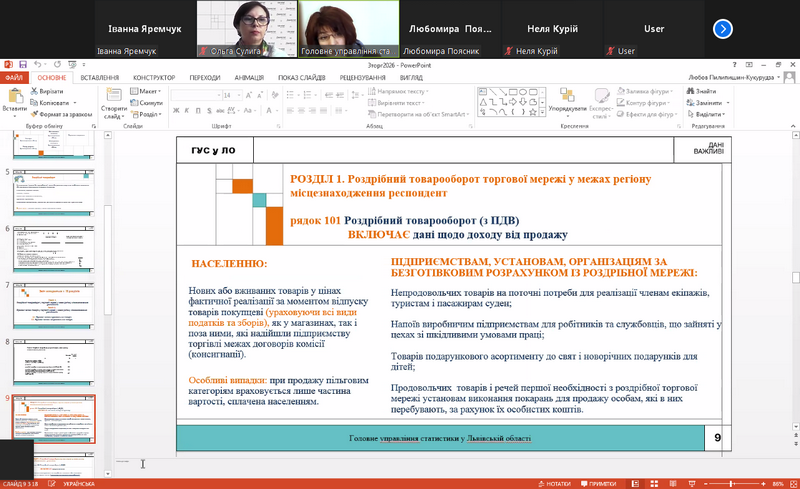
Task: Choose the triangle shape in the shapes gallery
Action: click(483, 102)
